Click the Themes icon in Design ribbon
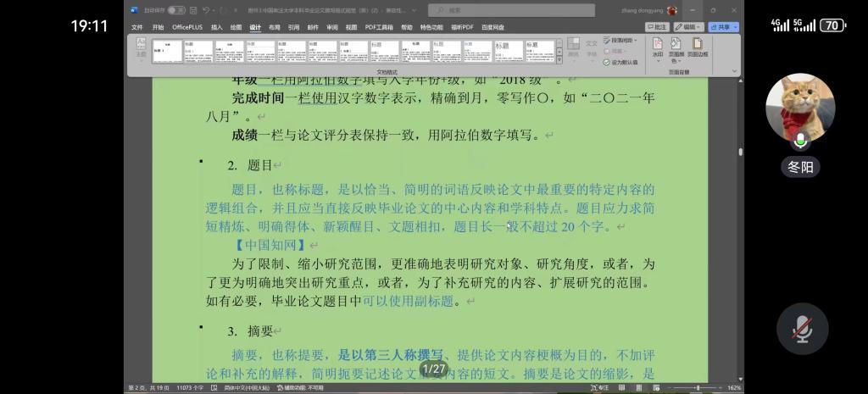 141,48
